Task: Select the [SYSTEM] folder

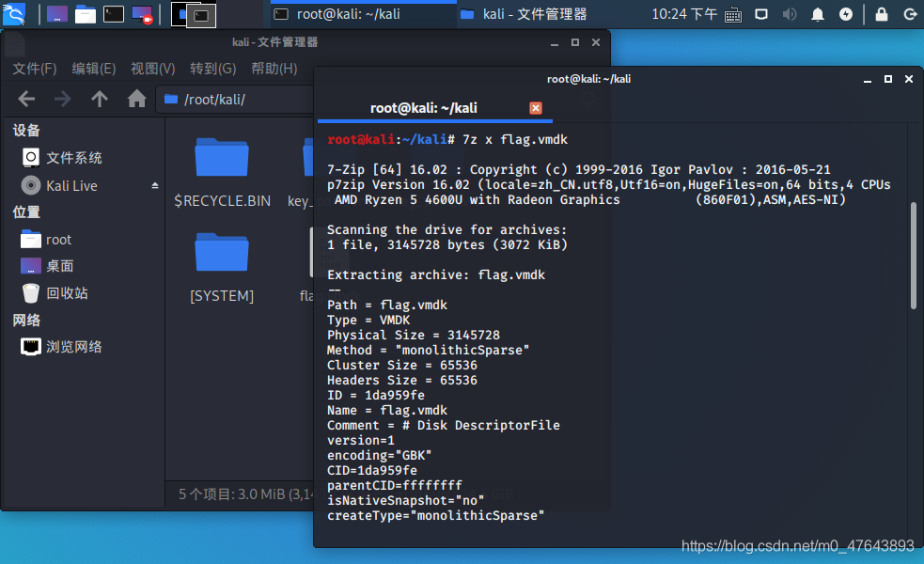Action: [222, 268]
